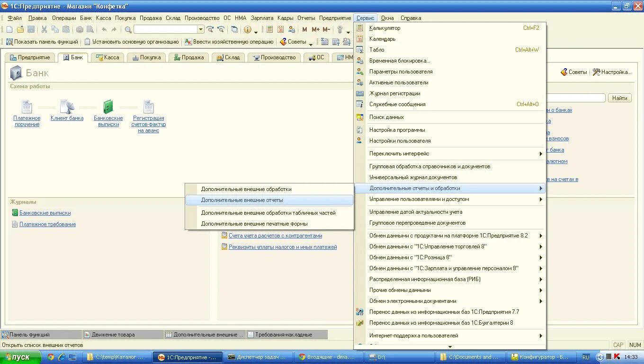
Task: Click the M memory toolbar button
Action: pyautogui.click(x=304, y=29)
